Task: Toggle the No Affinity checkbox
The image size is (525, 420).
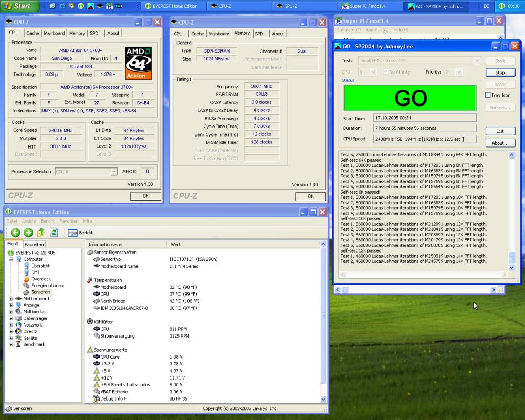Action: pyautogui.click(x=385, y=72)
